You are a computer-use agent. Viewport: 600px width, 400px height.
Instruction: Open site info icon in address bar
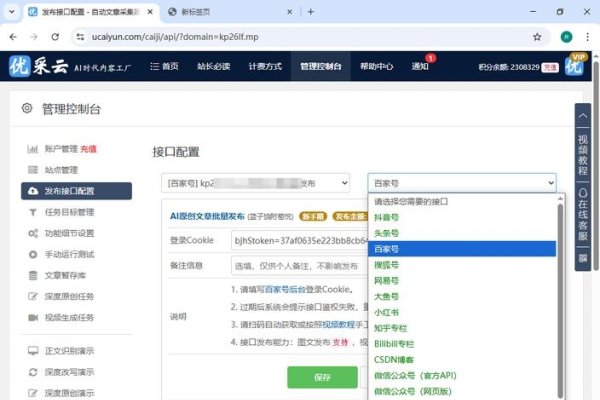click(80, 37)
